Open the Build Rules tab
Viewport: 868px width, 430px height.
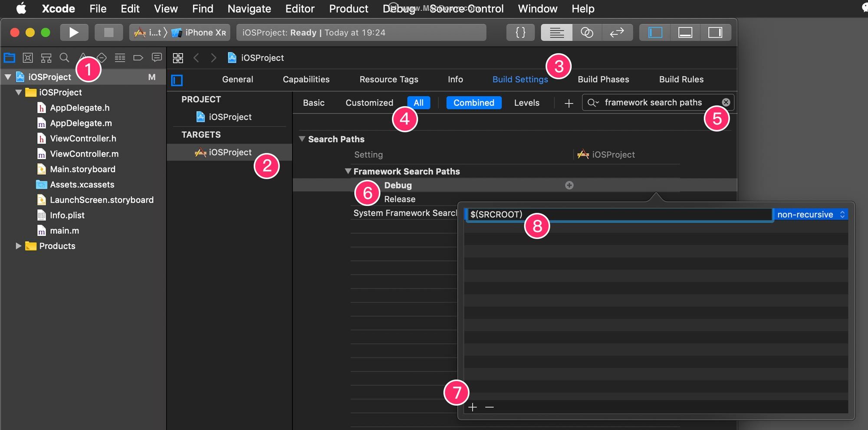tap(681, 79)
